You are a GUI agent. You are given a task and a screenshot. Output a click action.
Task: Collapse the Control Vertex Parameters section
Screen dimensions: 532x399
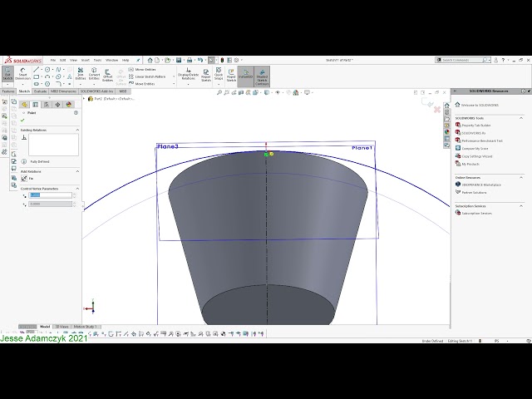point(77,189)
